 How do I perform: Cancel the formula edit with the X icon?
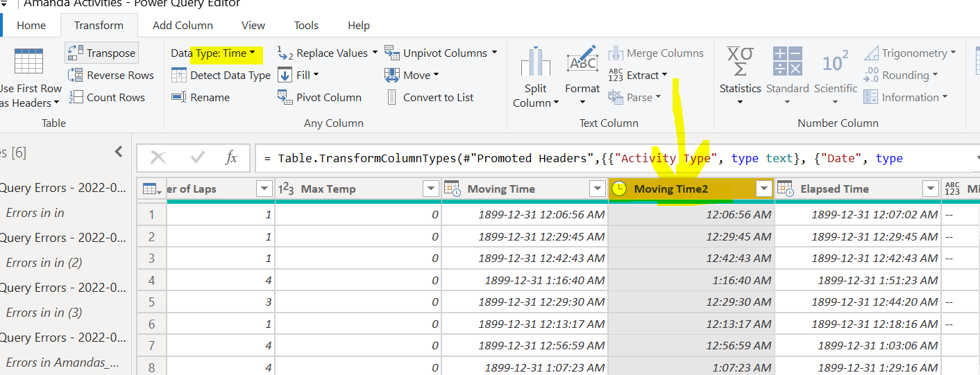pos(158,158)
